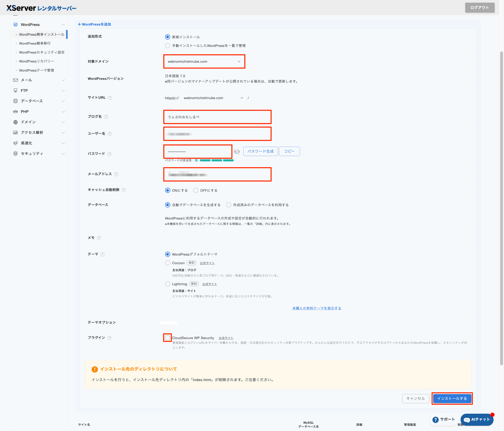This screenshot has width=504, height=431.
Task: Open help icon next to メモ
Action: pos(99,238)
